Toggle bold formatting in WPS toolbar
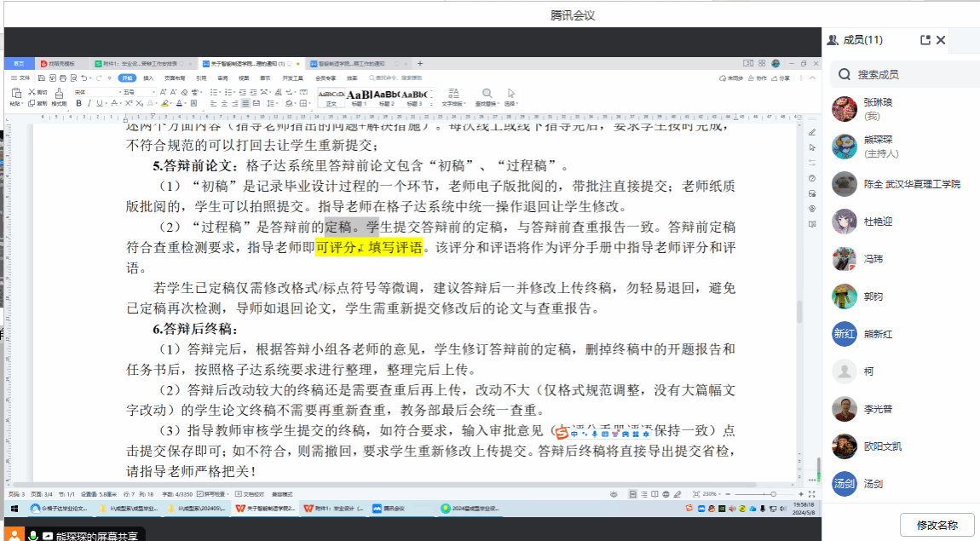 [x=78, y=103]
